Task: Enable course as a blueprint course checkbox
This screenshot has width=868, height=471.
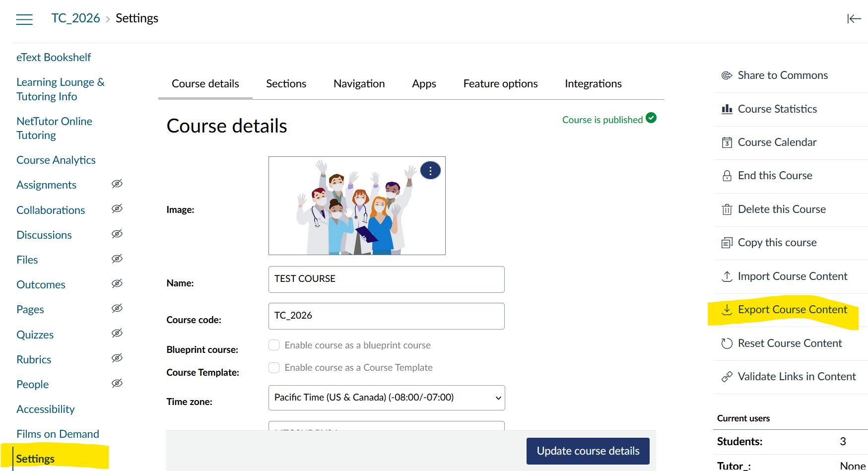Action: (x=274, y=345)
